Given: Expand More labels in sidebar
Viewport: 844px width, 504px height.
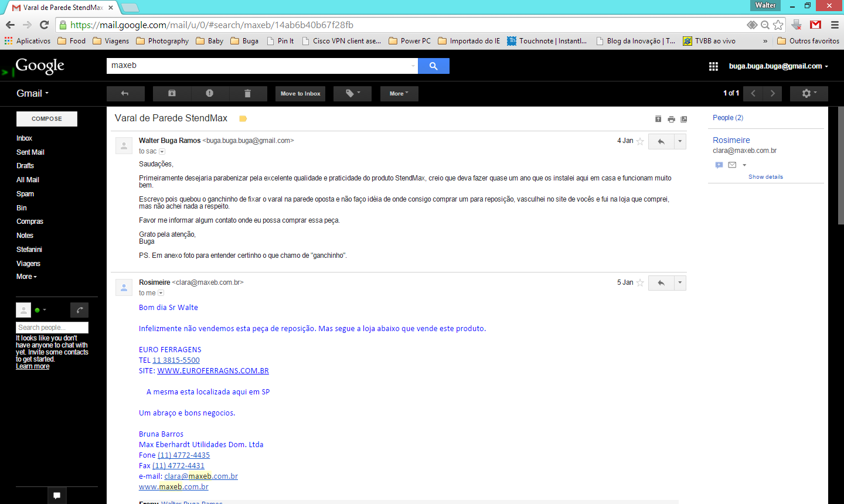Looking at the screenshot, I should pos(26,277).
